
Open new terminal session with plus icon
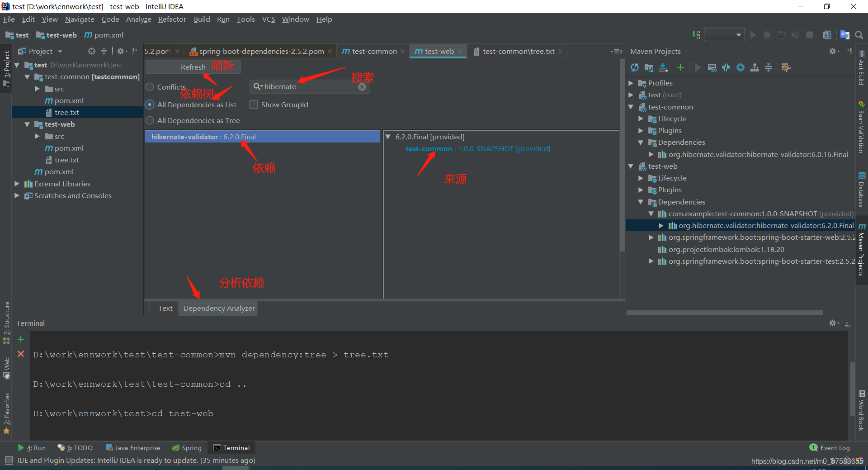tap(20, 339)
